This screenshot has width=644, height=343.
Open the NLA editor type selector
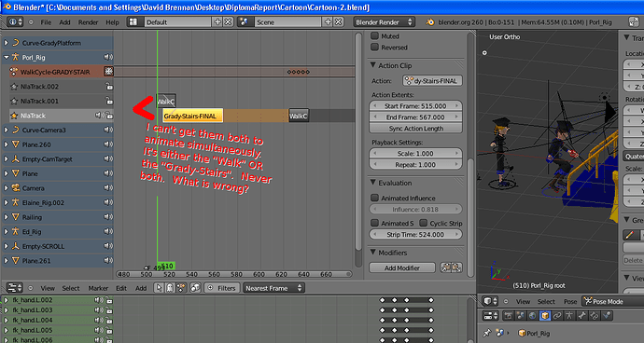pyautogui.click(x=15, y=288)
